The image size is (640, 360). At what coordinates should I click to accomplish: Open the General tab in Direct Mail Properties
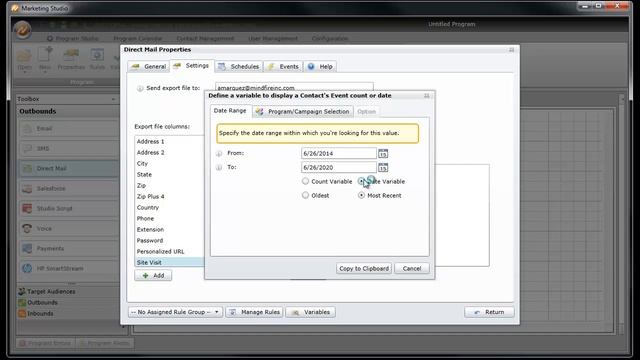[x=149, y=67]
